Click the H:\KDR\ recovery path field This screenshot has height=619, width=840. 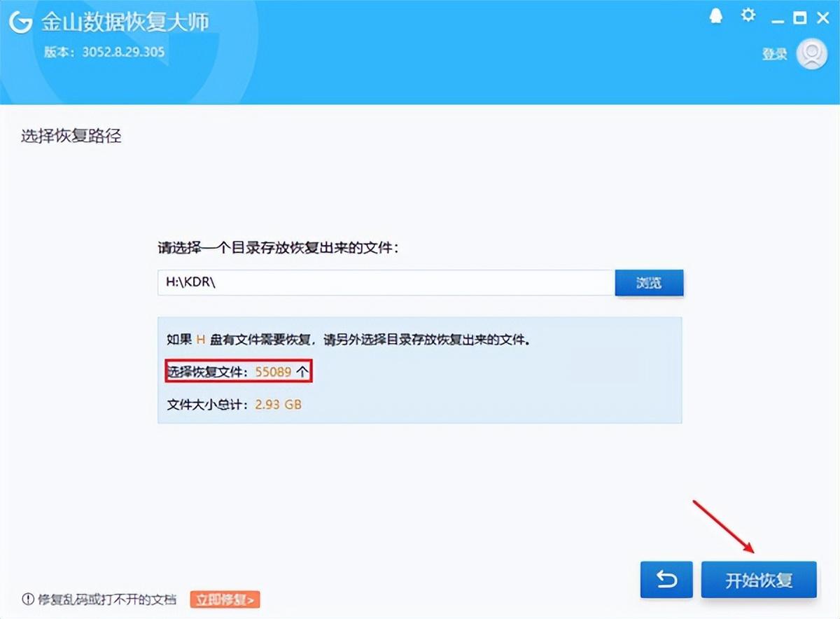(x=386, y=284)
